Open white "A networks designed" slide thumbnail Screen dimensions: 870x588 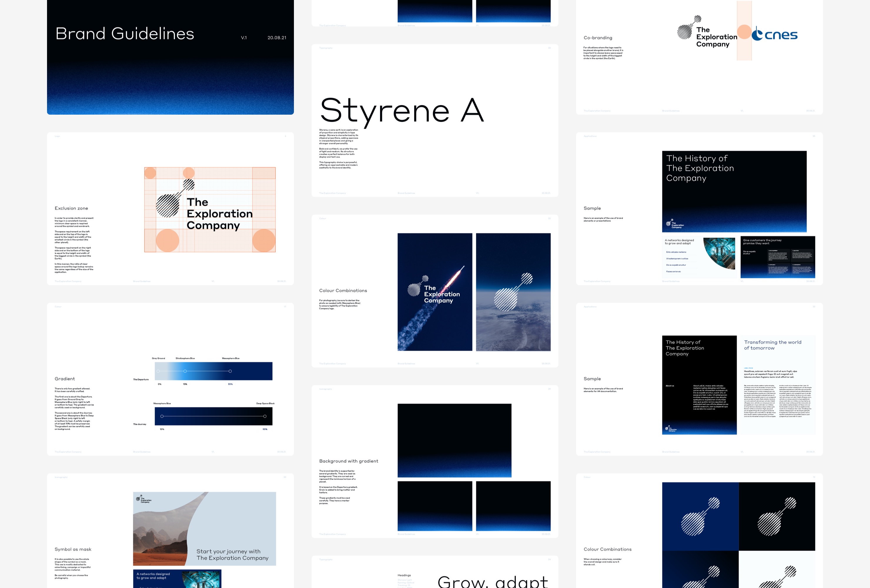pos(699,257)
